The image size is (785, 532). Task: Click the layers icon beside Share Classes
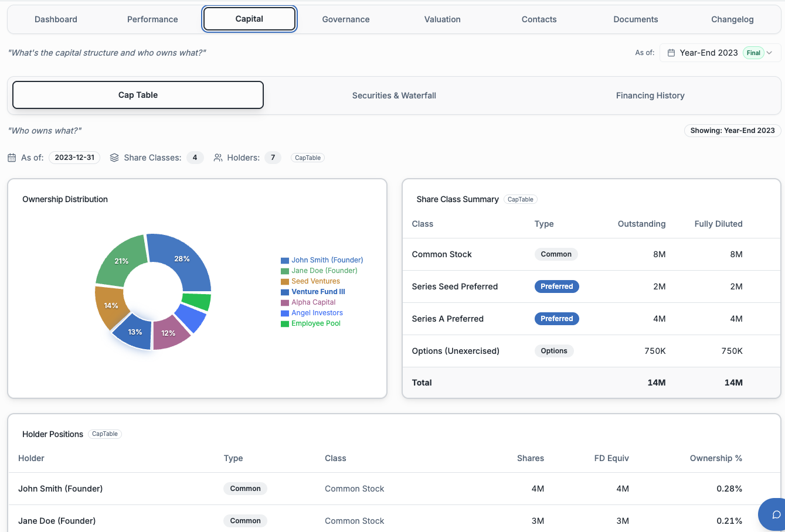pyautogui.click(x=114, y=158)
